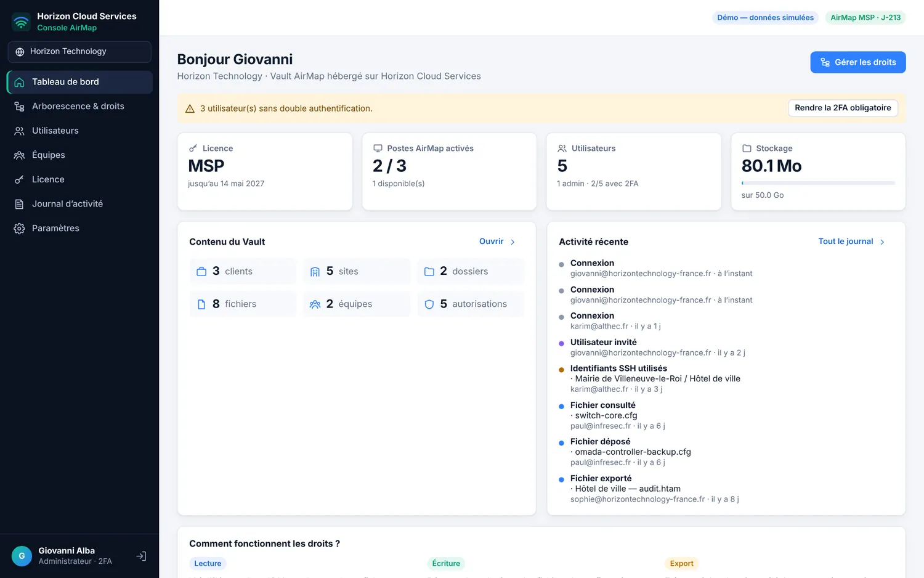The height and width of the screenshot is (578, 924).
Task: Click the monitor icon on Postes AirMap activés
Action: [x=378, y=149]
